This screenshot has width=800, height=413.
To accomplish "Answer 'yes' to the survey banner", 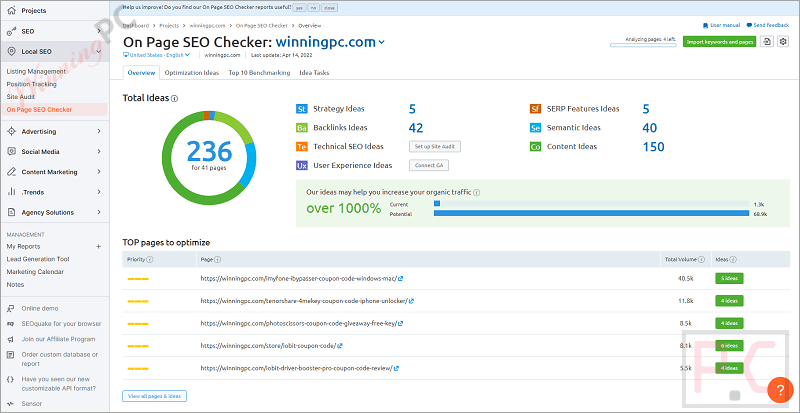I will pyautogui.click(x=299, y=8).
